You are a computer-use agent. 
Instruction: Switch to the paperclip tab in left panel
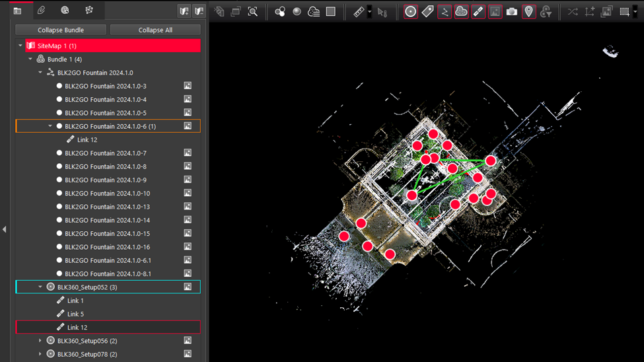pyautogui.click(x=41, y=11)
